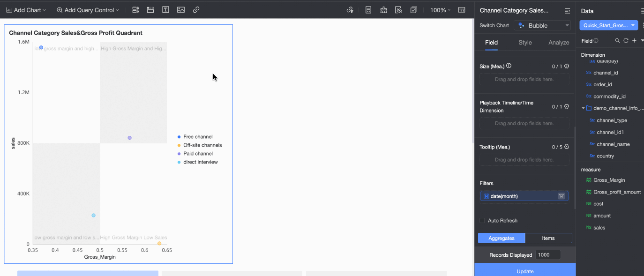Click the component list icon beside Add Query Control
The width and height of the screenshot is (644, 276).
[135, 10]
